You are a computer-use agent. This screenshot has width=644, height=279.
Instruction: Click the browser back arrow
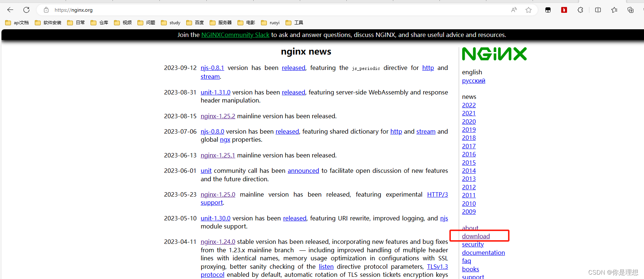click(10, 10)
